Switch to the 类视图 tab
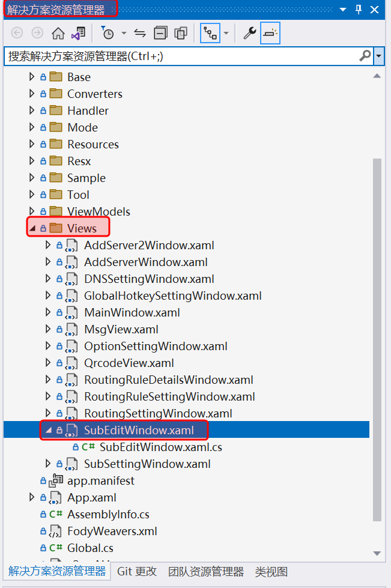Image resolution: width=391 pixels, height=588 pixels. tap(271, 571)
